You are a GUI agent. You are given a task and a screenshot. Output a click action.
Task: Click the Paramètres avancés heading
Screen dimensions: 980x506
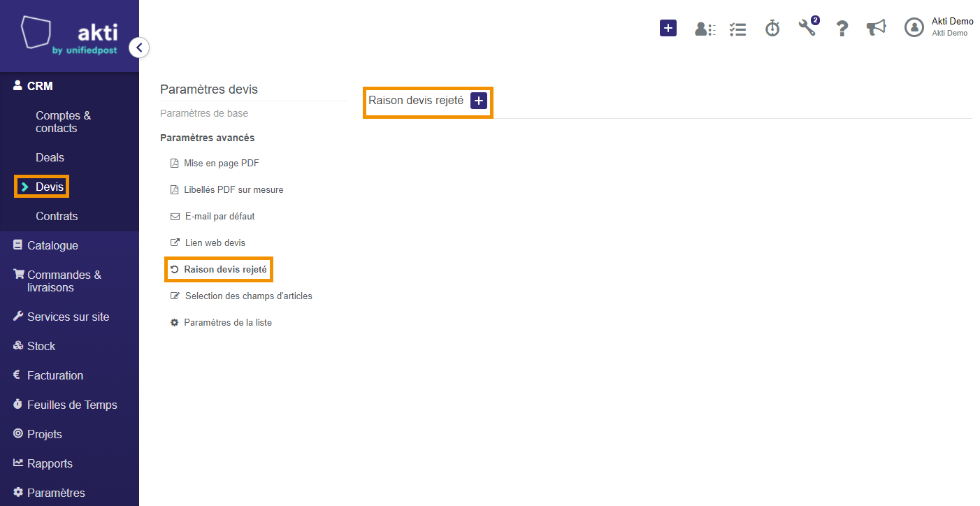(x=208, y=138)
